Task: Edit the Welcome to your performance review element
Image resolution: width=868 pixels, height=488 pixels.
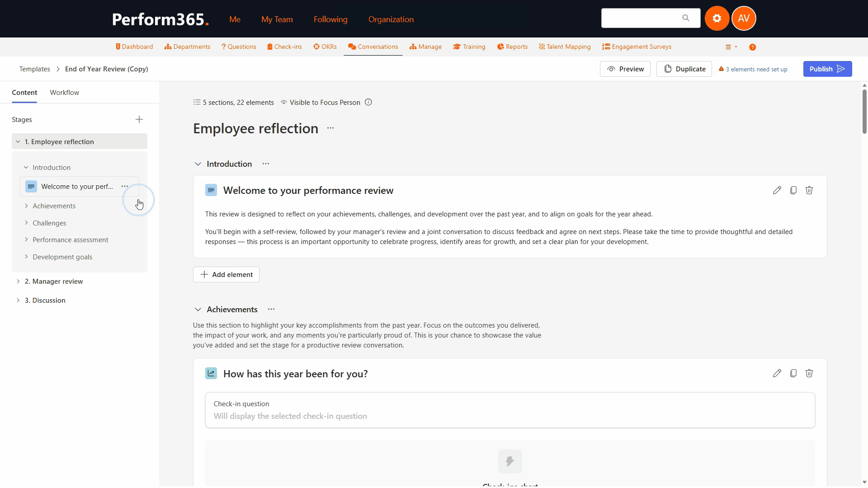Action: (x=777, y=190)
